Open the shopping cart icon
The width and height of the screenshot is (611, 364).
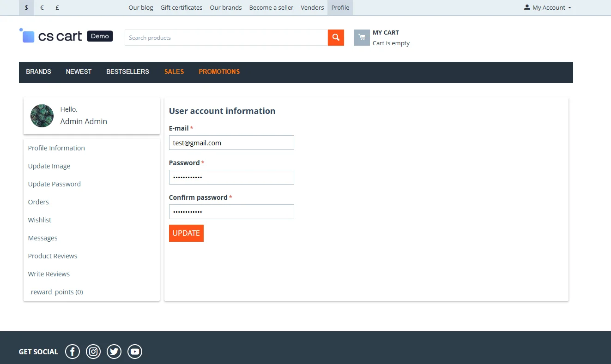pyautogui.click(x=362, y=38)
